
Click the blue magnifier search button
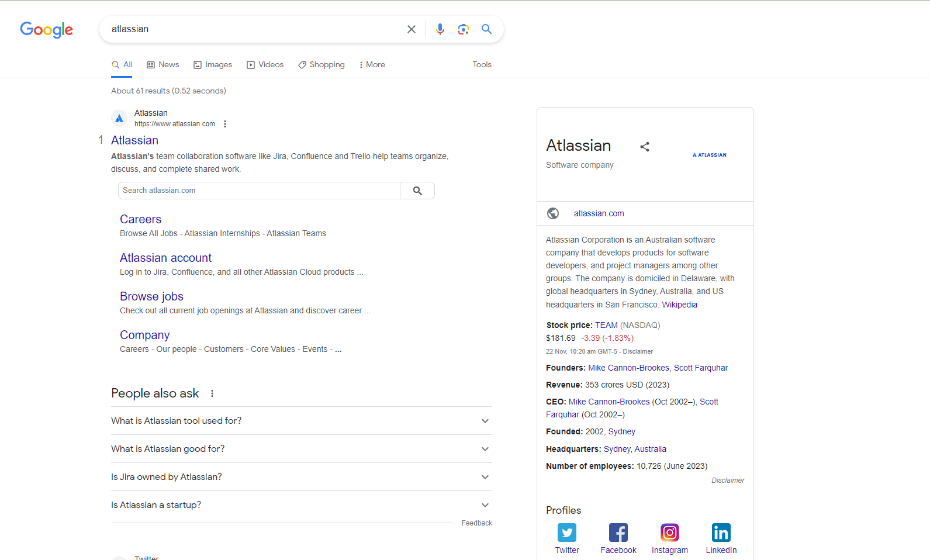point(486,29)
